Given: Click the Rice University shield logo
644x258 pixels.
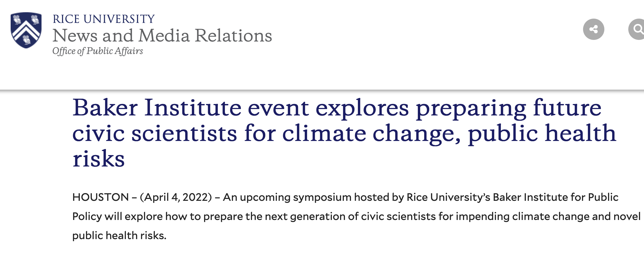Looking at the screenshot, I should [x=26, y=30].
